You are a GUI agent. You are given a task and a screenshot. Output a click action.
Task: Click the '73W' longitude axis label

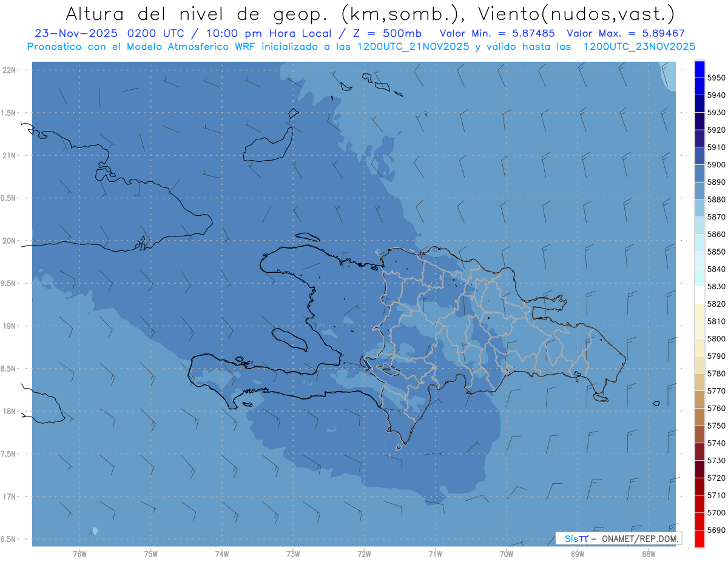pyautogui.click(x=293, y=554)
